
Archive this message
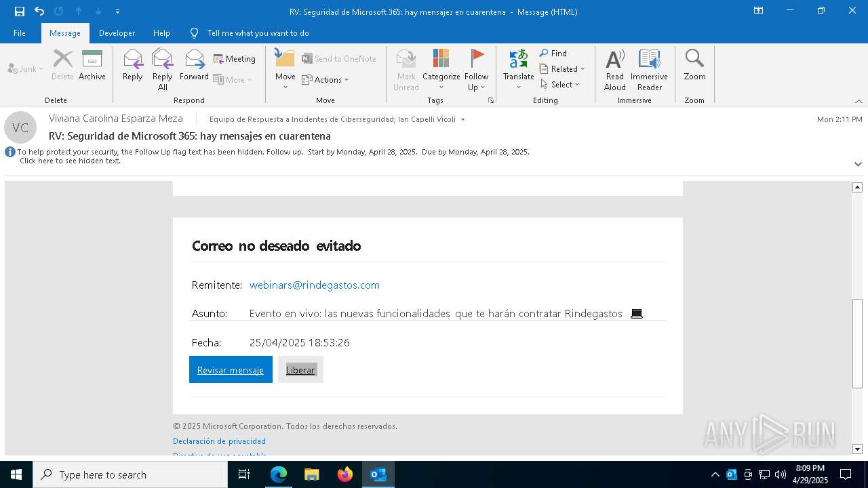tap(92, 66)
